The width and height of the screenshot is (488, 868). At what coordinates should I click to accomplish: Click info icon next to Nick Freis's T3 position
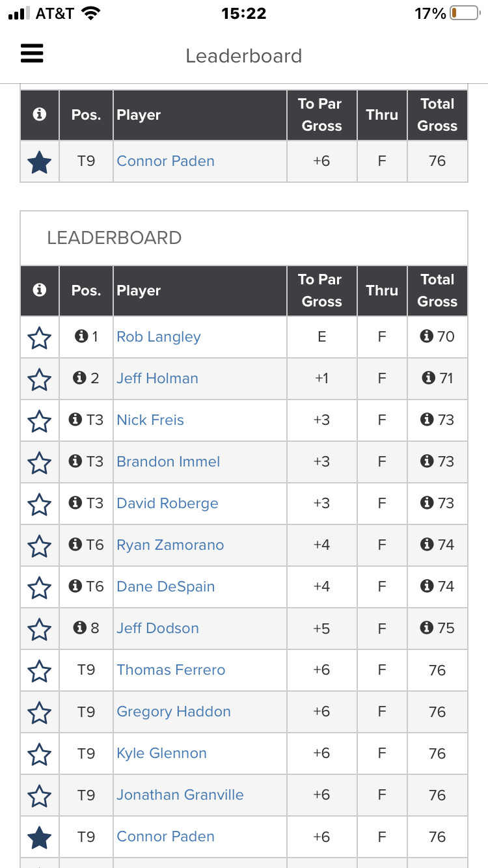[75, 420]
